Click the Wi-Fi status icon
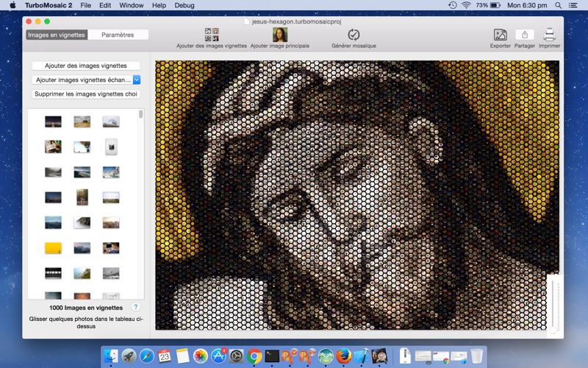The height and width of the screenshot is (368, 588). (466, 5)
